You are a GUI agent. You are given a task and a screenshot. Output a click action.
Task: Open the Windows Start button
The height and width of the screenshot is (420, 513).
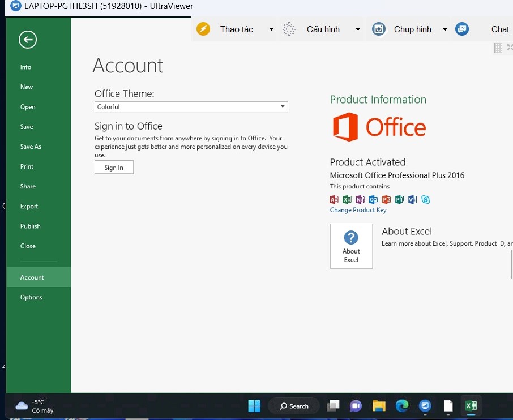[254, 406]
